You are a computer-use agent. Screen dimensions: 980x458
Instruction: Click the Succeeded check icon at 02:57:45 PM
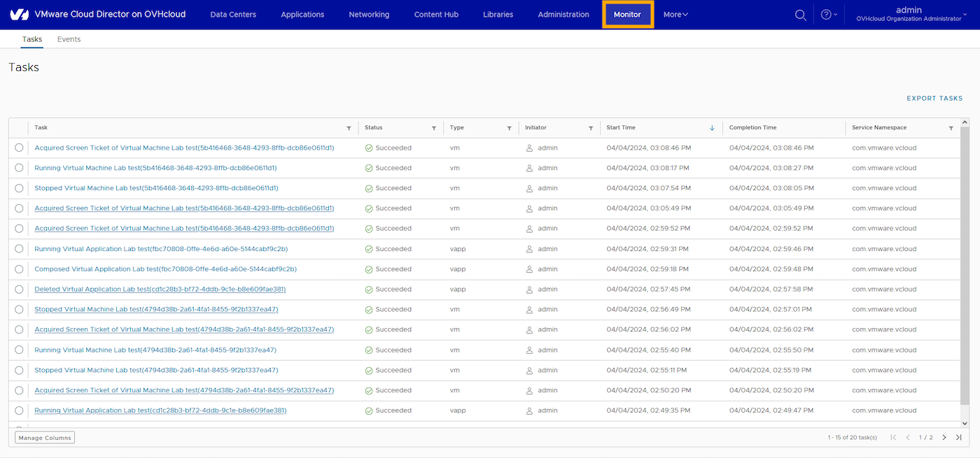coord(369,289)
